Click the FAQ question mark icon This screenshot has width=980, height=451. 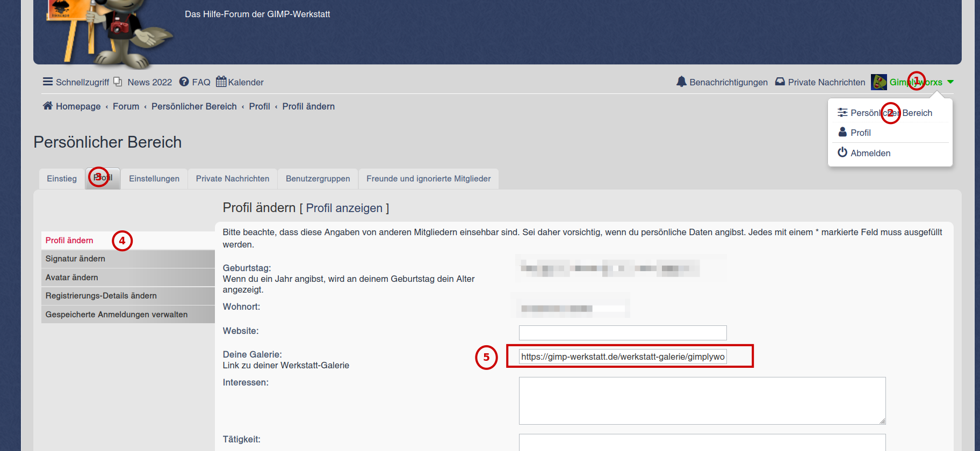184,82
